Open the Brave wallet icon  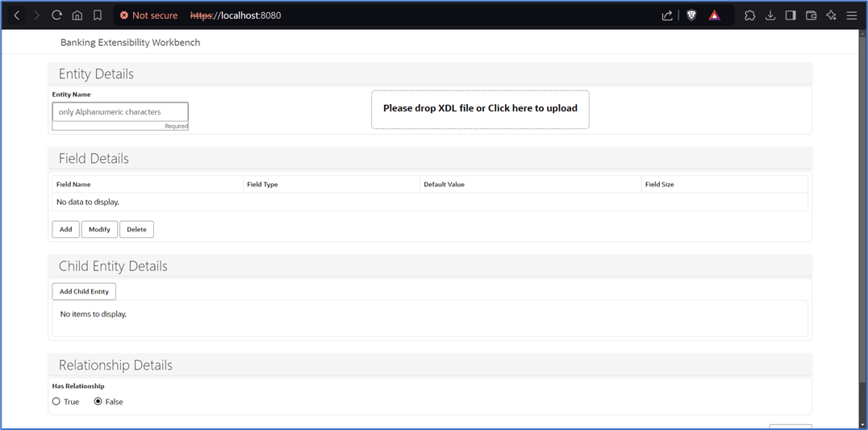(x=811, y=15)
